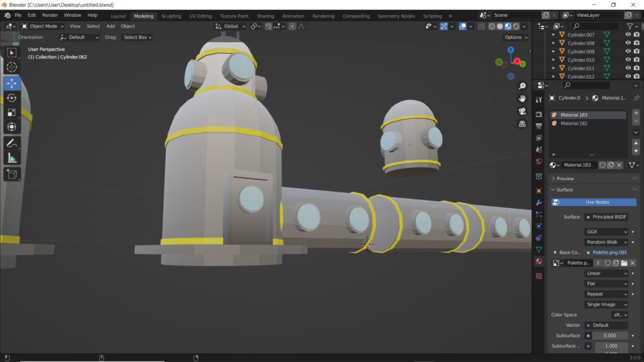Hide Cylinder.007 using its eye icon
This screenshot has width=644, height=362.
[x=628, y=35]
